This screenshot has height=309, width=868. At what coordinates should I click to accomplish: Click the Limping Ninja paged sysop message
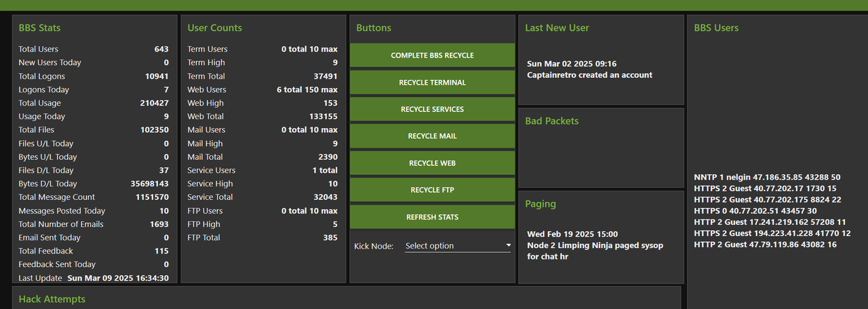[x=595, y=251]
